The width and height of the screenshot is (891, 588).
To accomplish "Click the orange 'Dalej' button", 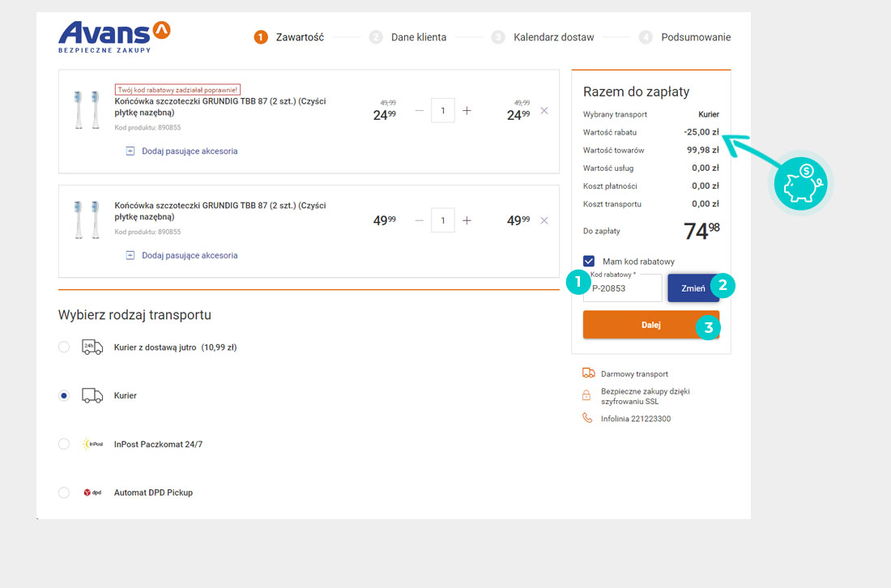I will (x=651, y=325).
